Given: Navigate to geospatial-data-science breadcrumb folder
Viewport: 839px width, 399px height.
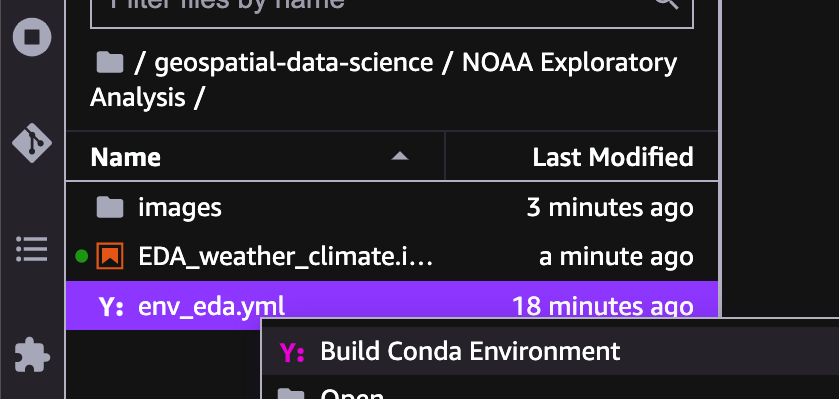Looking at the screenshot, I should coord(293,63).
